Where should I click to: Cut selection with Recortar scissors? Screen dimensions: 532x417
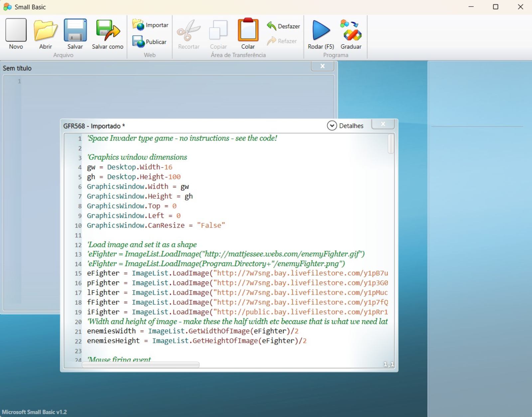[x=189, y=34]
